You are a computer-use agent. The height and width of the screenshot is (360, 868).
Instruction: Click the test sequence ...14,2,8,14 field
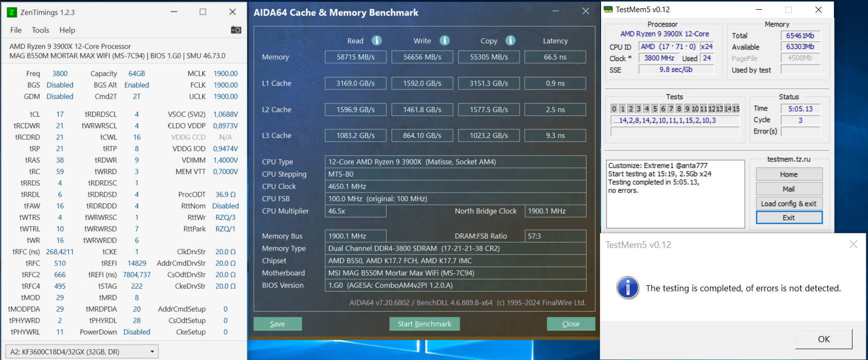tap(675, 120)
